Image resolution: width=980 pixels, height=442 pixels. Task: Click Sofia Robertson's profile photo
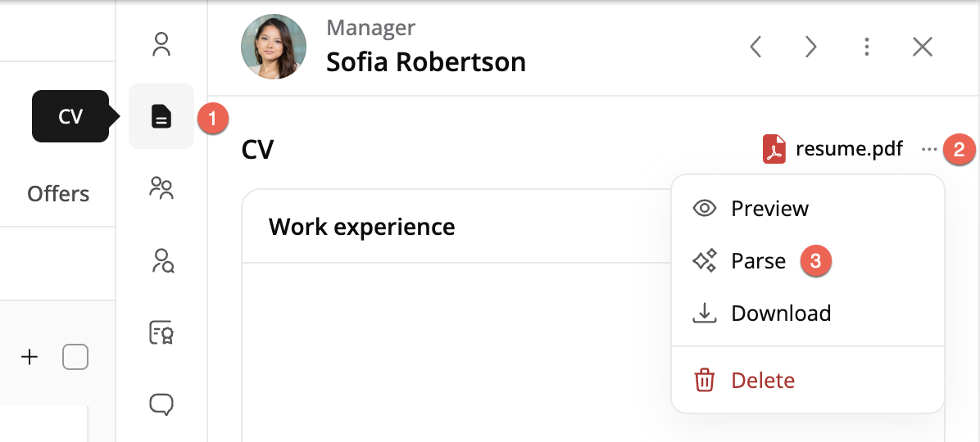point(274,46)
